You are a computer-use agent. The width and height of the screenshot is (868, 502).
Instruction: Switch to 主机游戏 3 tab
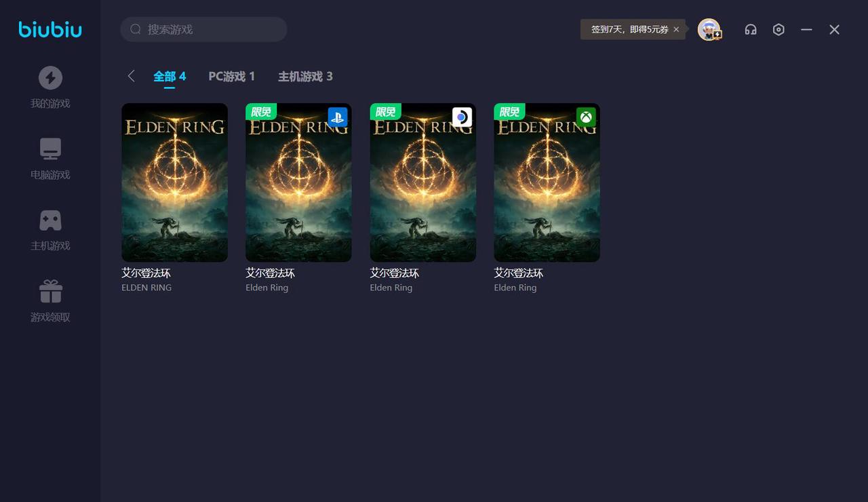tap(305, 76)
